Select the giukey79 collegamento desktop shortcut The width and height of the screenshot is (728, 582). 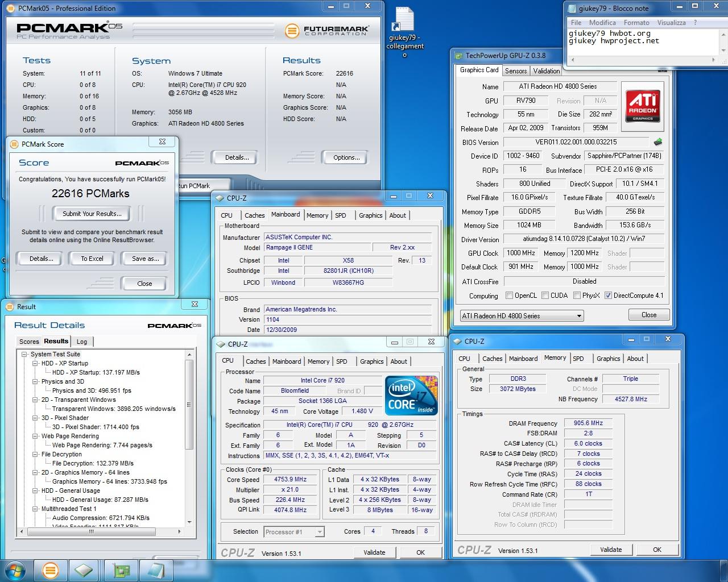pyautogui.click(x=405, y=32)
